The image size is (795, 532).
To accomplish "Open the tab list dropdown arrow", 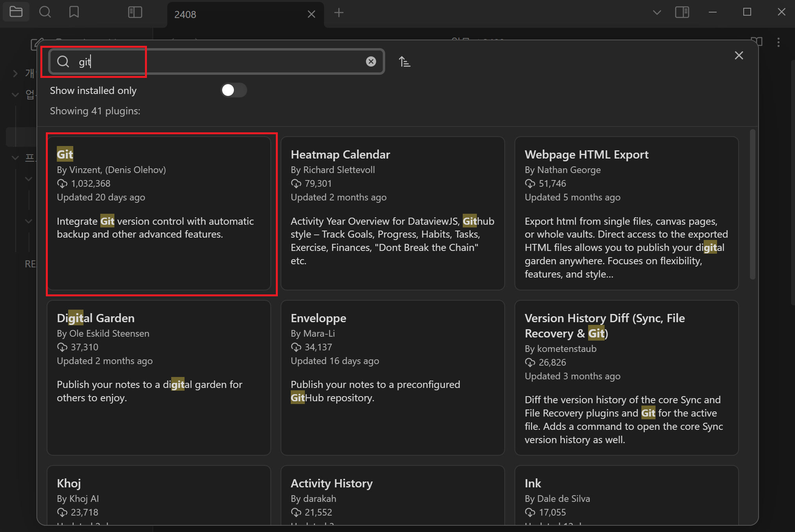I will 657,13.
